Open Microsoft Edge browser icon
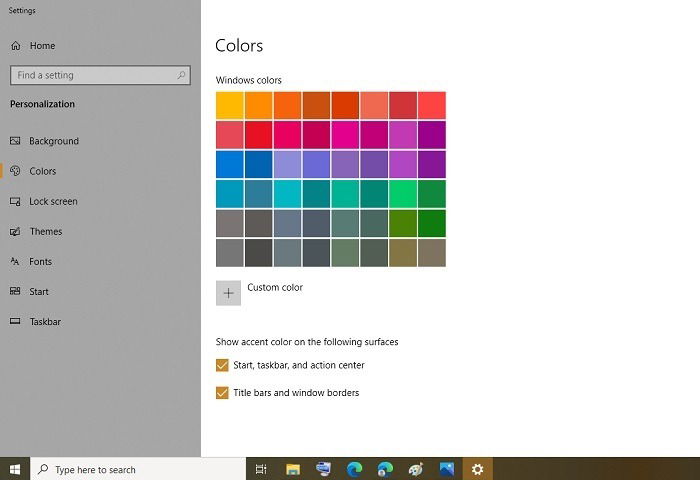 pyautogui.click(x=354, y=469)
